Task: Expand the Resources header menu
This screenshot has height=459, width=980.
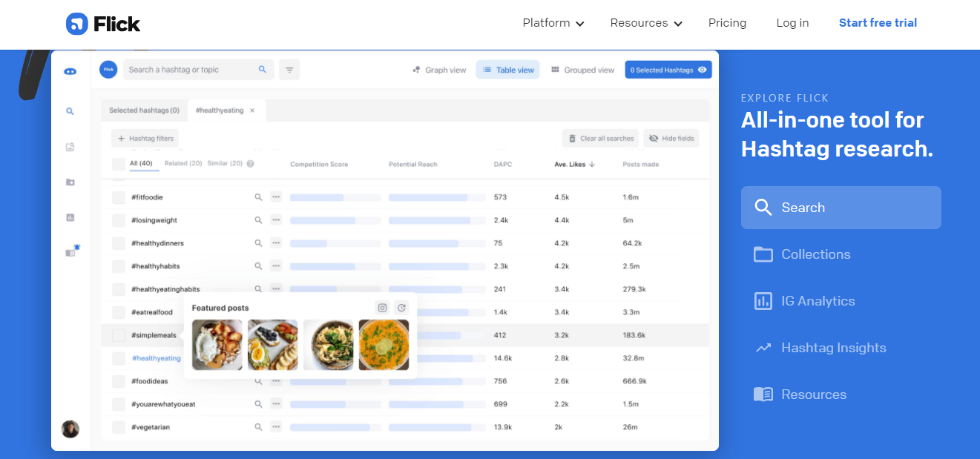Action: click(646, 23)
